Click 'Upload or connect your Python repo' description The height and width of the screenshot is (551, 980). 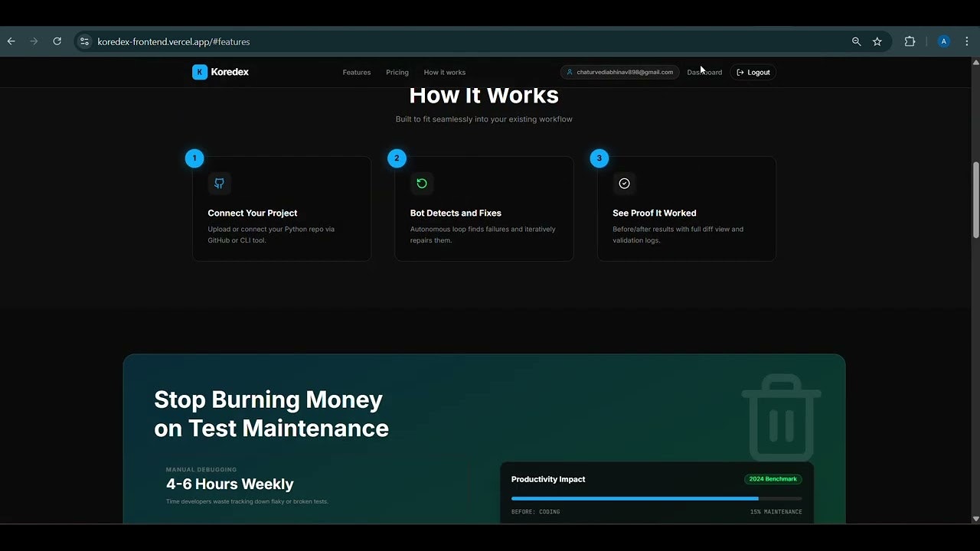click(271, 234)
